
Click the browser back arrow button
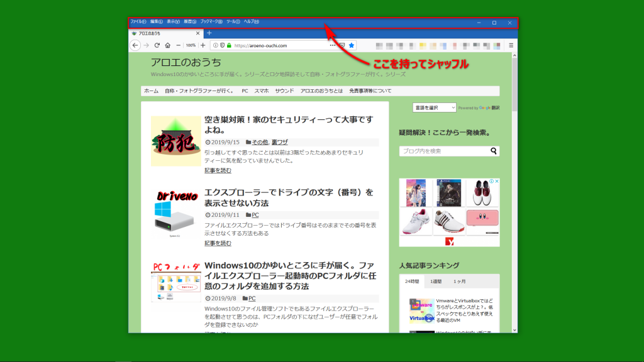pyautogui.click(x=135, y=45)
